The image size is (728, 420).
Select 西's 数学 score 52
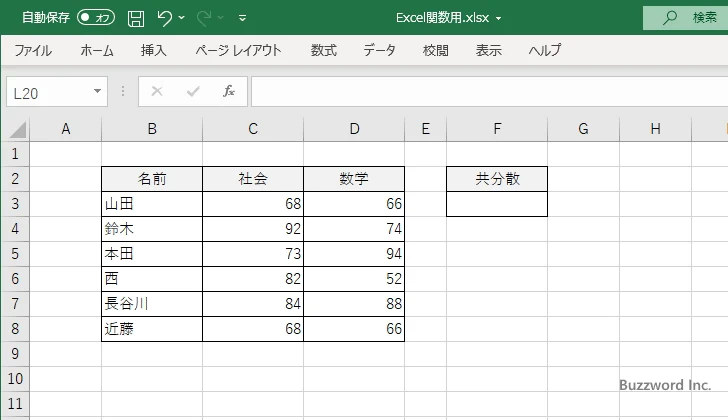pyautogui.click(x=354, y=279)
